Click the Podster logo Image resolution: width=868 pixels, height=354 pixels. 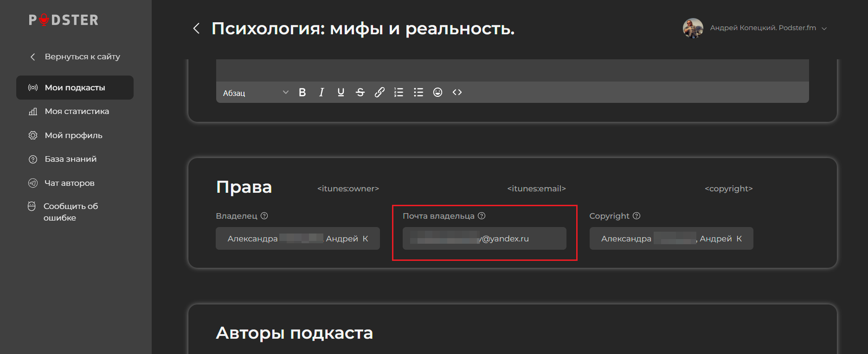coord(64,20)
